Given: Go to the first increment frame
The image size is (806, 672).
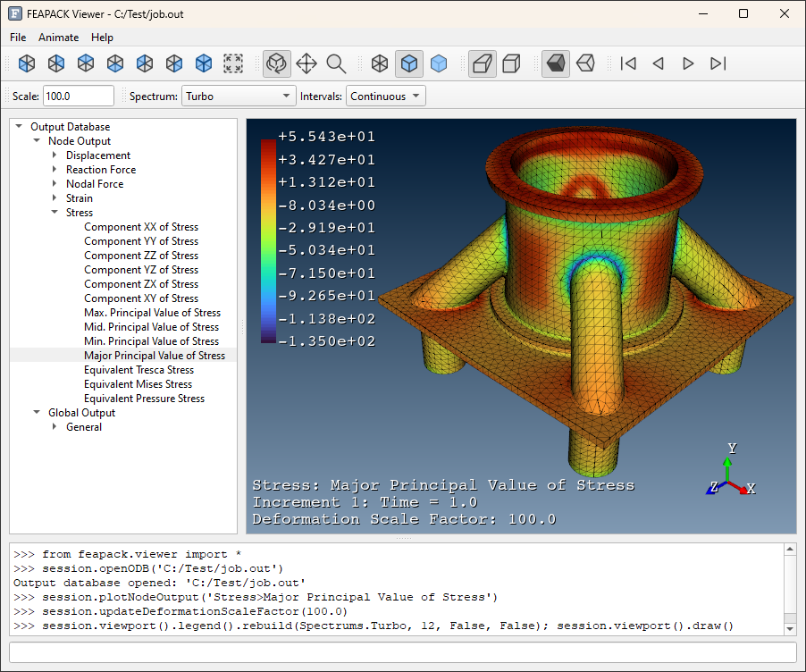Looking at the screenshot, I should point(628,63).
